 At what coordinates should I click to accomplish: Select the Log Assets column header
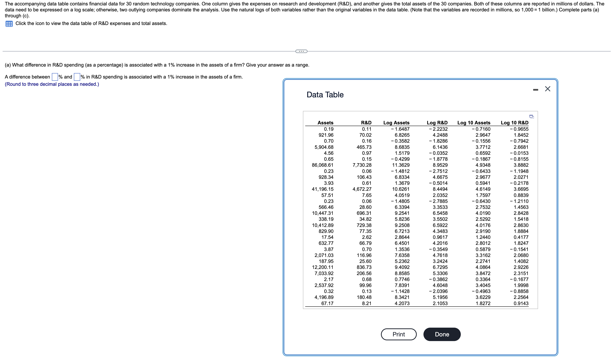[396, 123]
